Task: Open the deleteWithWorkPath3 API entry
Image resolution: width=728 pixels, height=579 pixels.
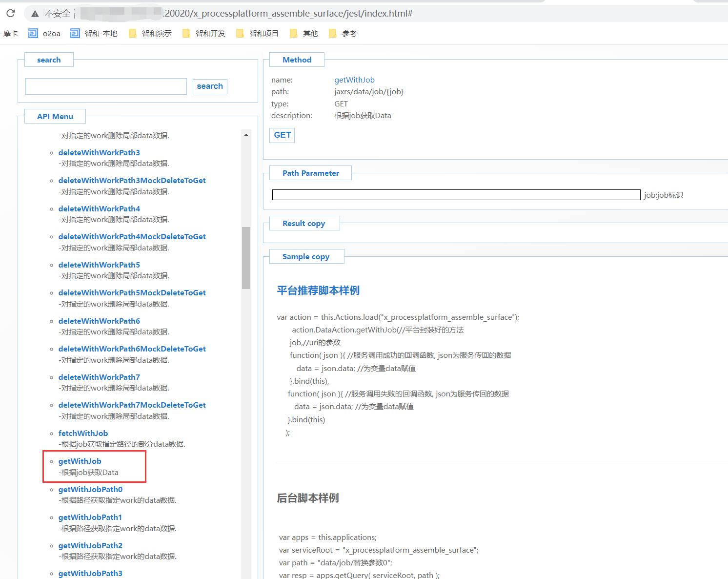Action: (x=99, y=152)
